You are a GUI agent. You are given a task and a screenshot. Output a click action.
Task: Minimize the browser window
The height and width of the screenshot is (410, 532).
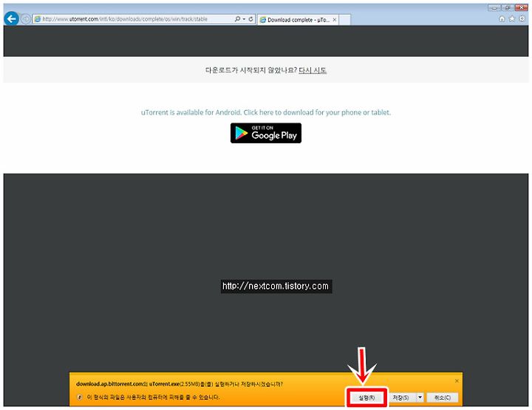(x=494, y=7)
